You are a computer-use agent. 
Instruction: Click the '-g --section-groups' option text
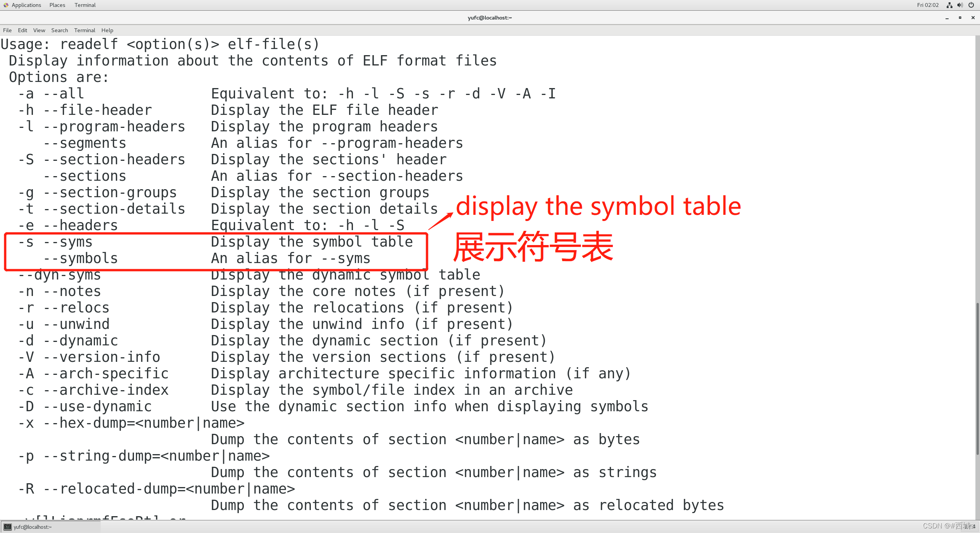click(x=97, y=193)
